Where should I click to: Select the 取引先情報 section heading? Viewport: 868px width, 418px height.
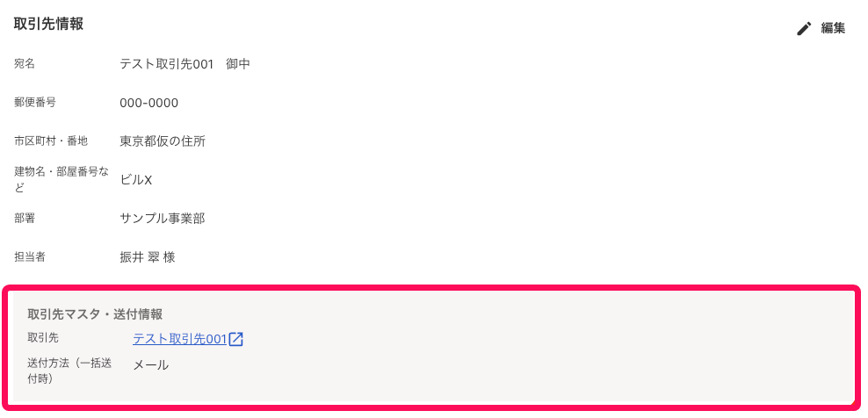click(48, 25)
